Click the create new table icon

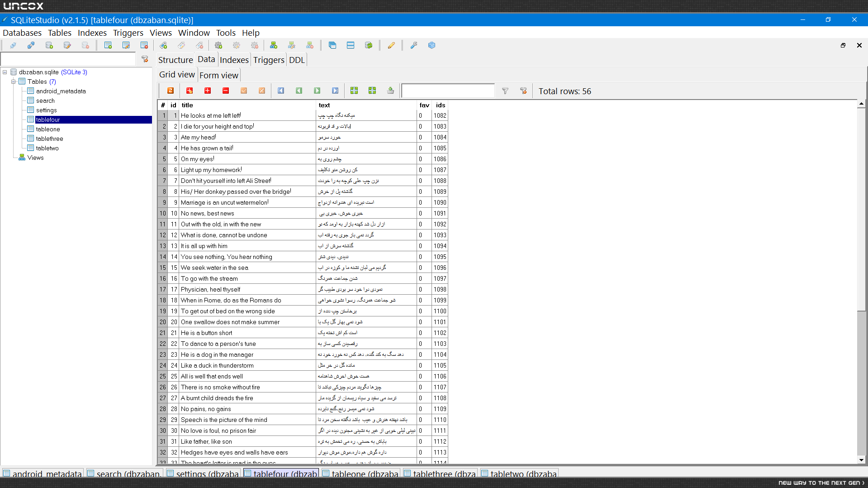(x=108, y=45)
